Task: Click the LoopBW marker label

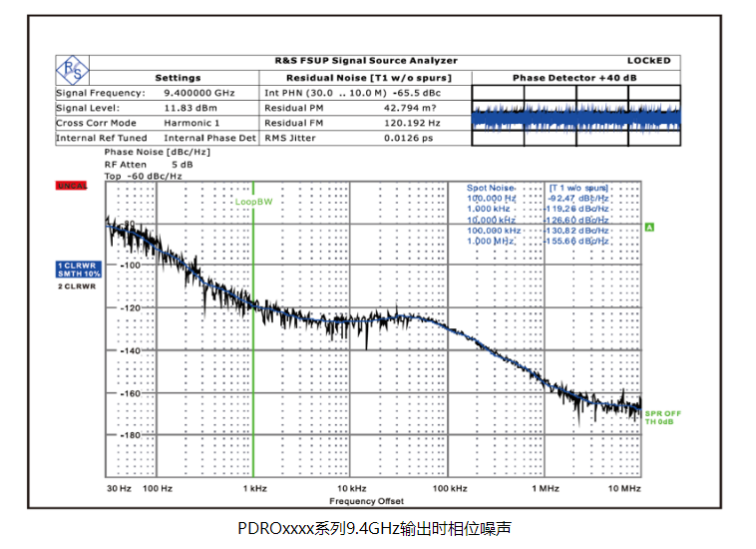Action: 253,202
